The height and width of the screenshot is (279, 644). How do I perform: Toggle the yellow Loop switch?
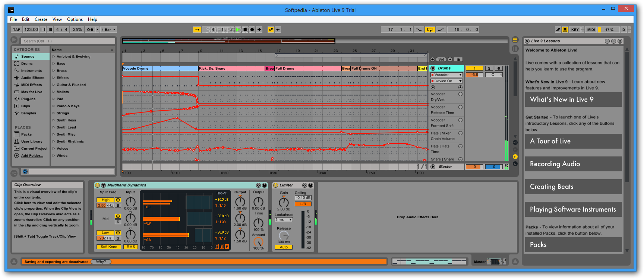pos(430,29)
